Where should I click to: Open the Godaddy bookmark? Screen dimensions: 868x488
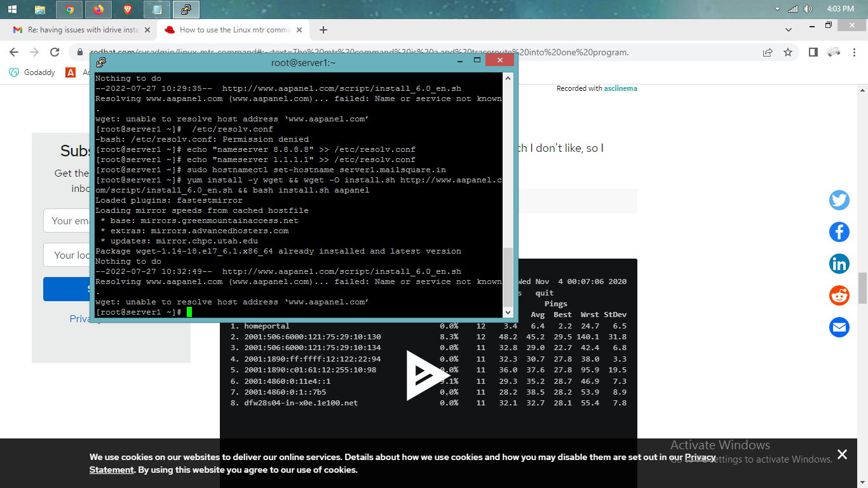point(32,72)
